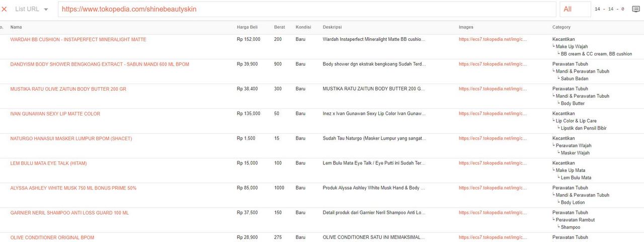Viewport: 644px width, 242px height.
Task: Open the image URL for Wardah BB Cushion
Action: point(493,39)
